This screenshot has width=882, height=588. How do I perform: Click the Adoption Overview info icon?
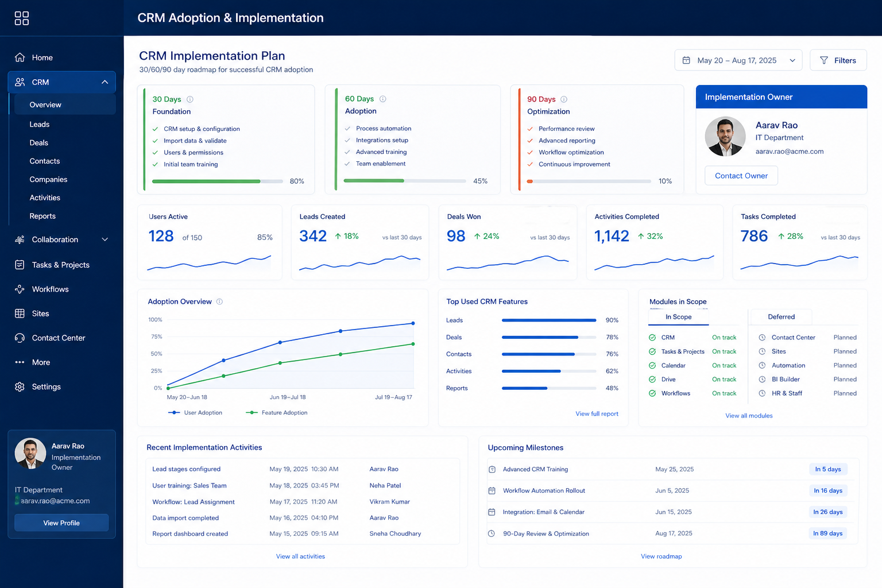pos(219,301)
